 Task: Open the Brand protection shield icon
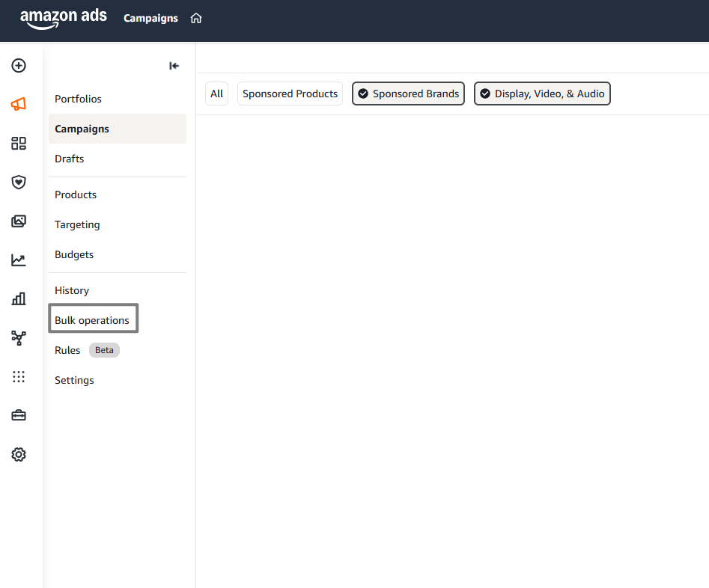tap(18, 182)
